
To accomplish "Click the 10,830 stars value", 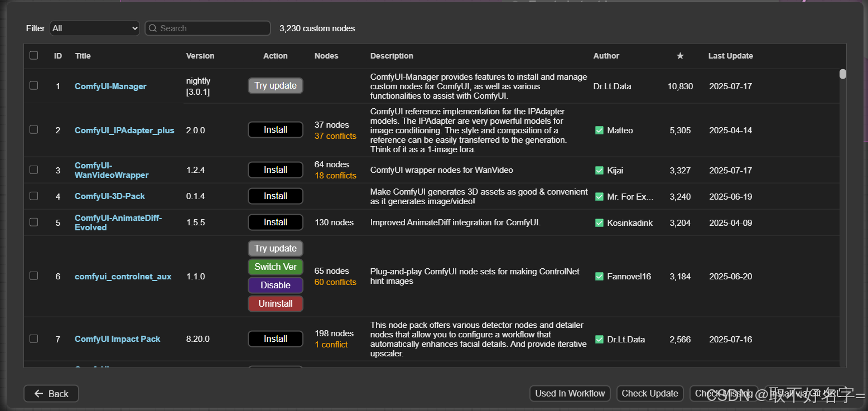I will (680, 86).
